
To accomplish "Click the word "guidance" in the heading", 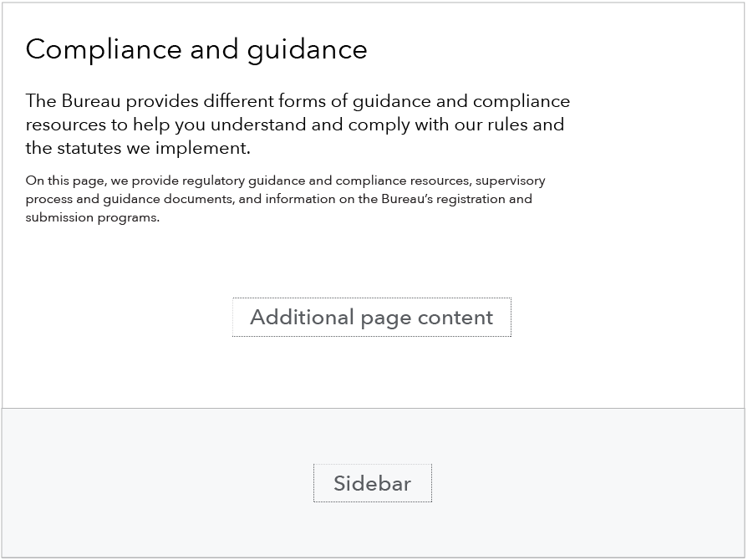I will click(308, 49).
